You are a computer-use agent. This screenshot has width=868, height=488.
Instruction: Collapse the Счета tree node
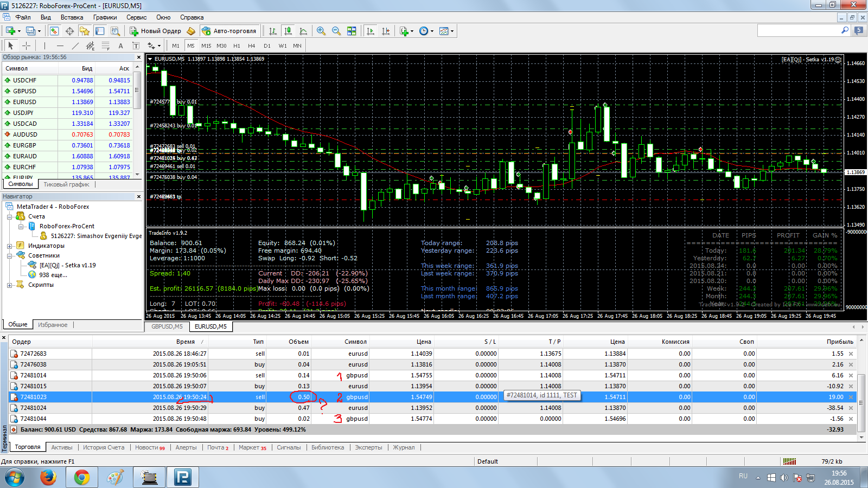pyautogui.click(x=9, y=216)
